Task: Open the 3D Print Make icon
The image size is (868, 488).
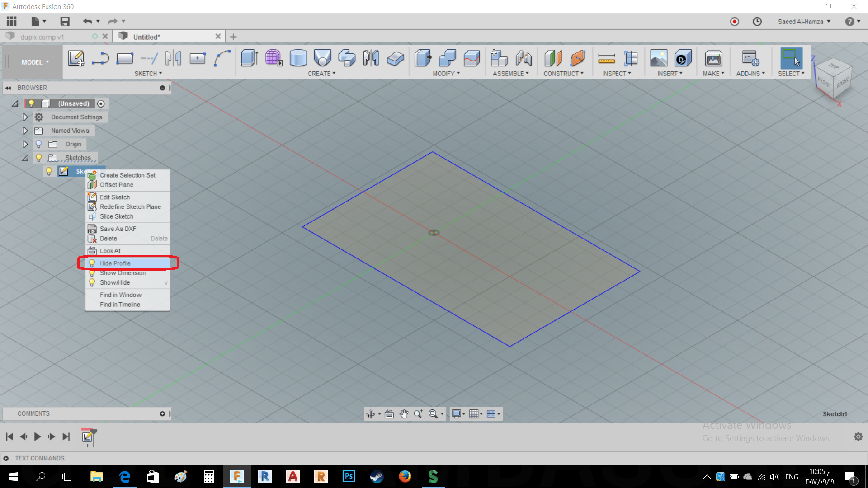Action: click(713, 58)
